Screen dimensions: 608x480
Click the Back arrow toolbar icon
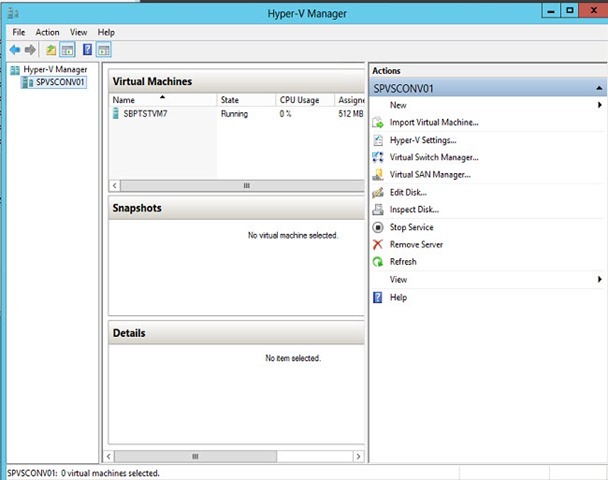coord(15,50)
